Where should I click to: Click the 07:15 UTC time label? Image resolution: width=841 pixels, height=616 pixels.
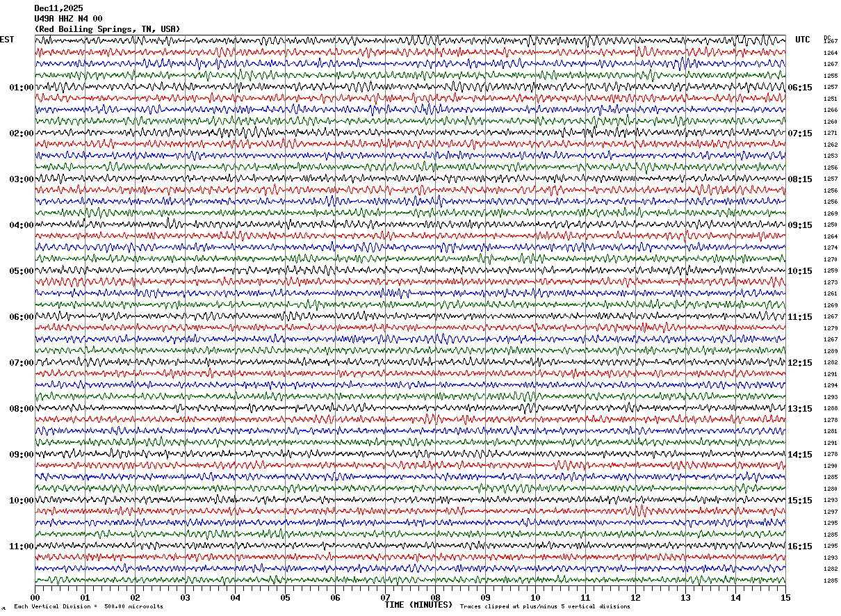pos(800,133)
